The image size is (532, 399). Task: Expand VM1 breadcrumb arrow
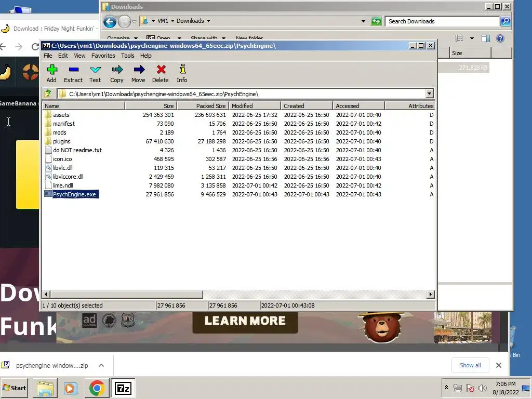(172, 21)
